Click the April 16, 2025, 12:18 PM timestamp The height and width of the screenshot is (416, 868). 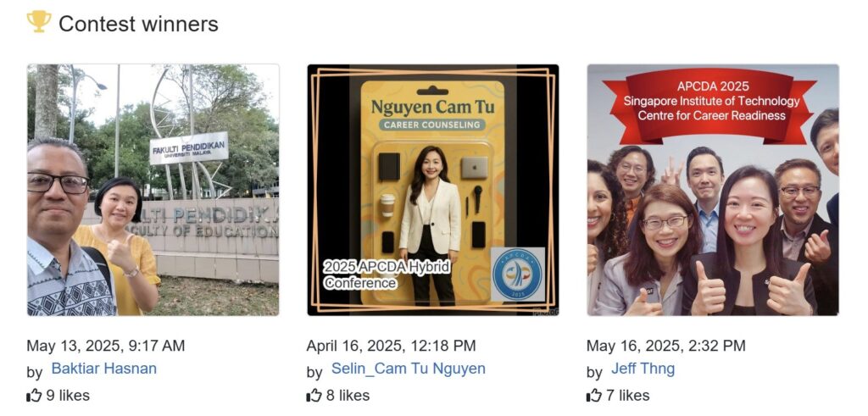tap(391, 346)
